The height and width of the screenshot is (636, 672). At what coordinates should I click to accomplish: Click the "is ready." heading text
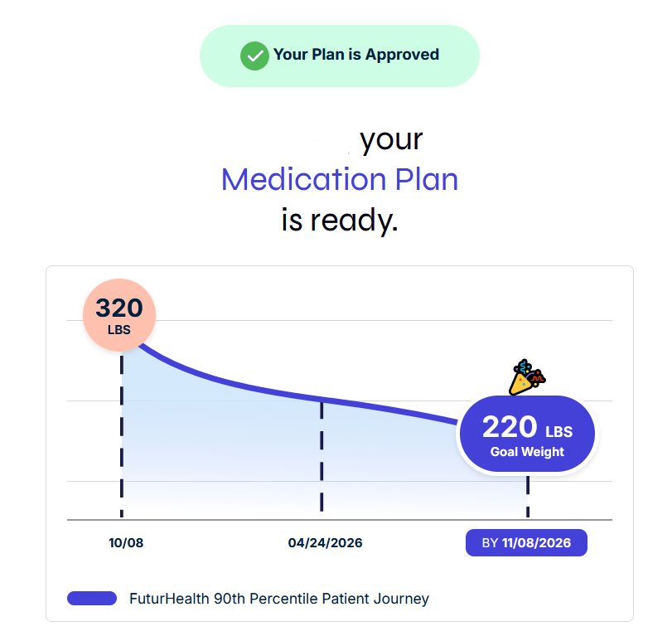click(340, 221)
